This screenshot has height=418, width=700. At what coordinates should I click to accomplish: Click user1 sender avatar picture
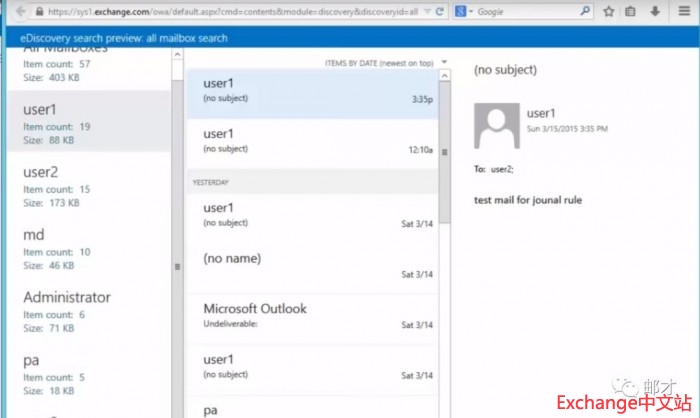(x=495, y=127)
